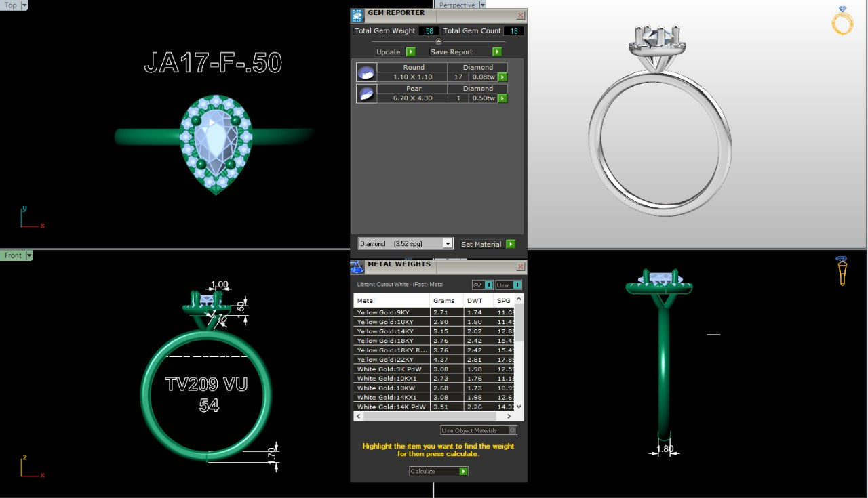The image size is (868, 498).
Task: Click the Round diamond gem thumbnail
Action: (x=366, y=72)
